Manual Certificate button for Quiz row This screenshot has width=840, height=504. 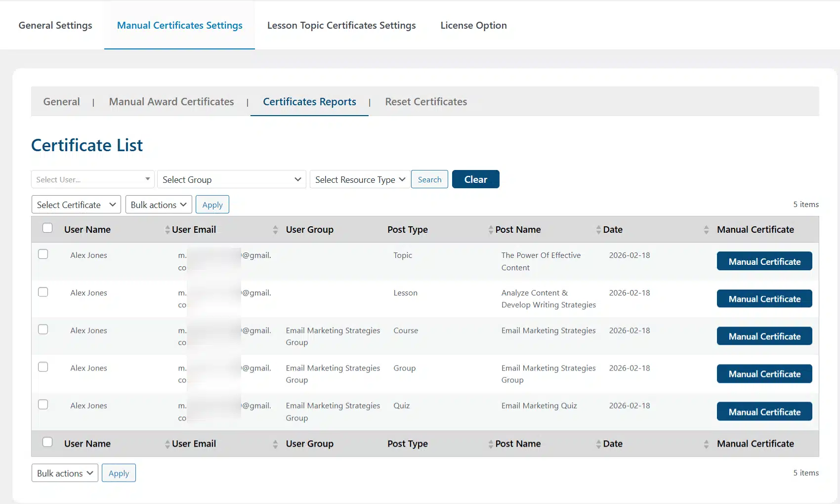(764, 412)
